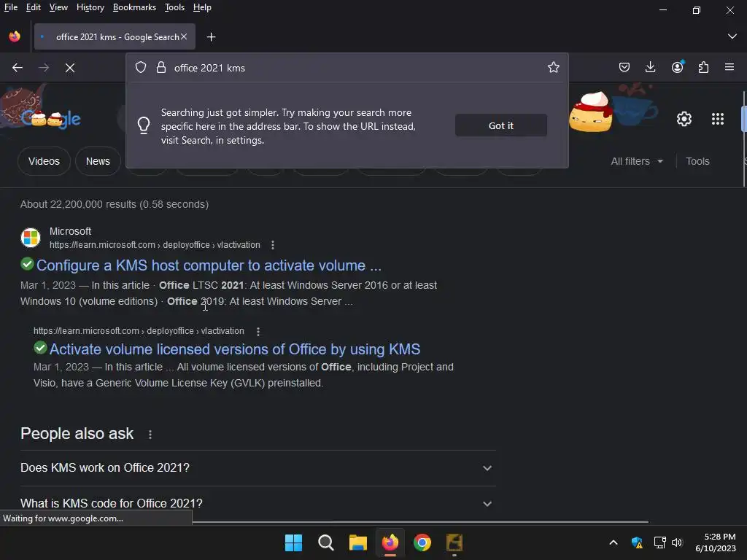
Task: Open the More options dots beside the second learn.microsoft.com result
Action: pyautogui.click(x=258, y=331)
